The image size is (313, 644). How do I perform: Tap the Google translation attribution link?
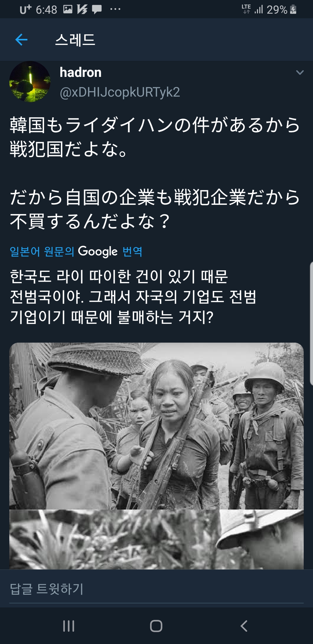76,251
